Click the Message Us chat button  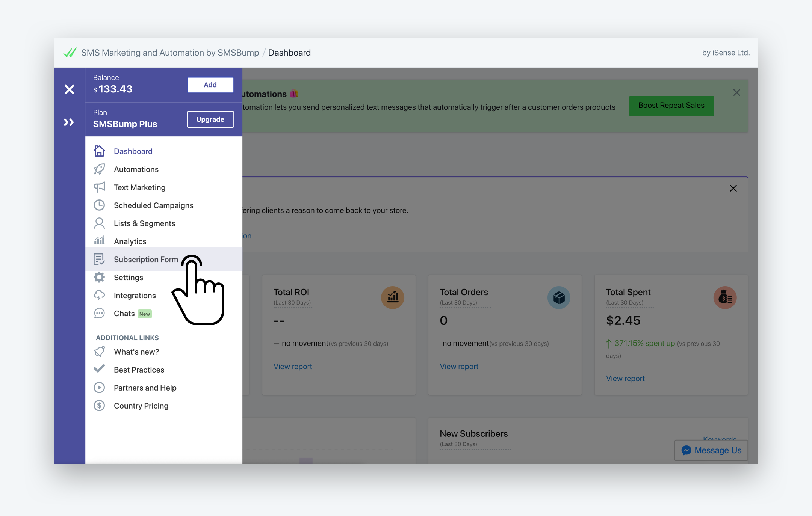tap(711, 450)
